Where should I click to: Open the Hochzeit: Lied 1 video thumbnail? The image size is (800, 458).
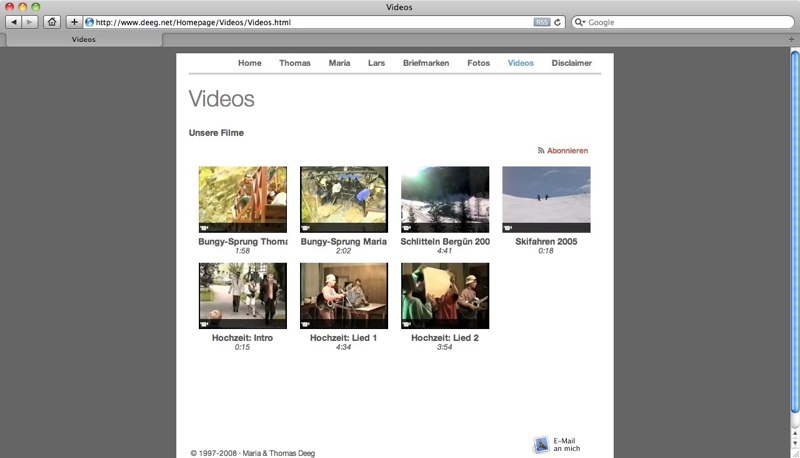(x=344, y=296)
